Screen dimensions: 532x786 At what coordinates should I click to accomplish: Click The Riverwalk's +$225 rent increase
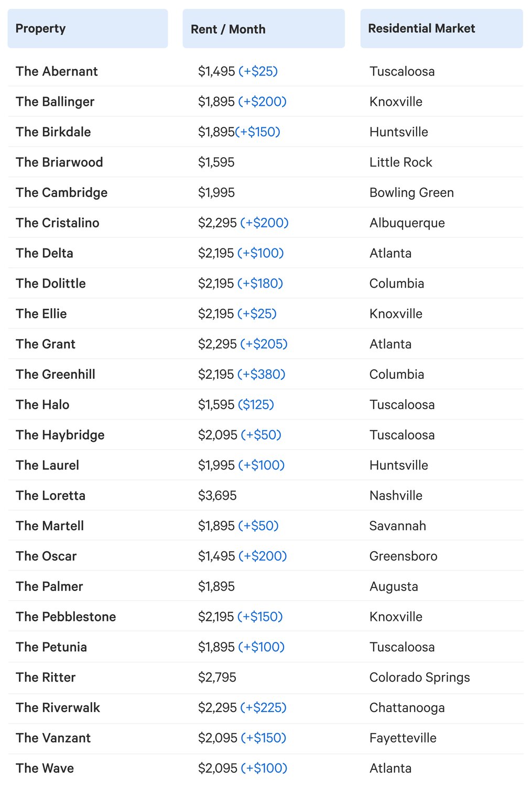pos(263,707)
